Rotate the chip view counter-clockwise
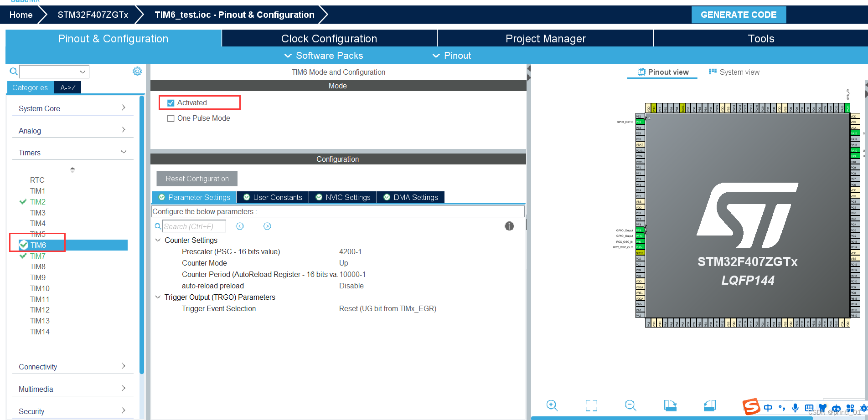868x420 pixels. point(710,405)
